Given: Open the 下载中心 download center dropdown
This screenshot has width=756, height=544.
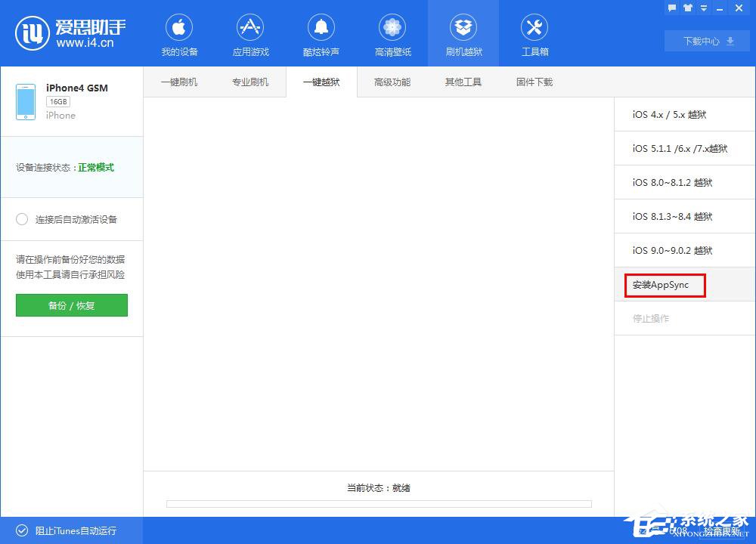Looking at the screenshot, I should point(706,41).
